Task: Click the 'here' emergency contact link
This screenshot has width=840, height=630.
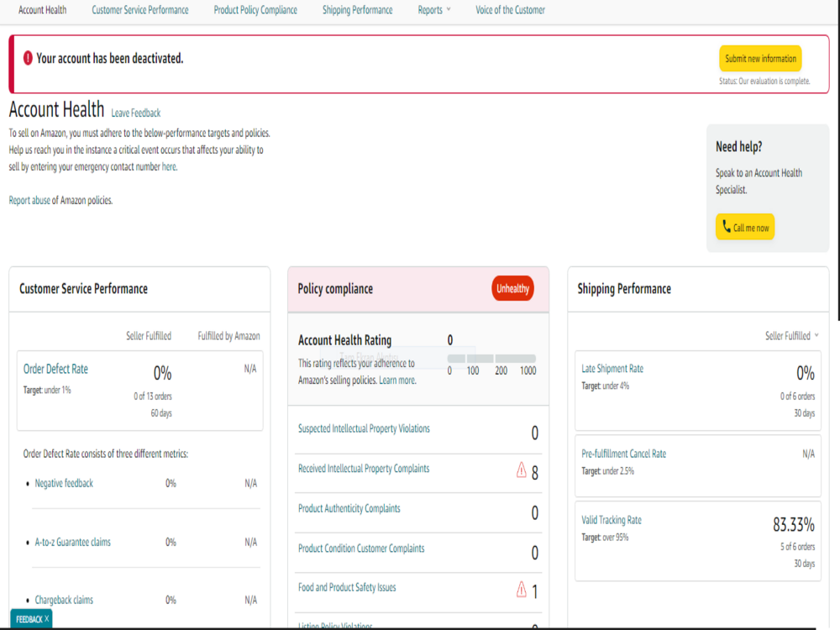Action: coord(169,166)
